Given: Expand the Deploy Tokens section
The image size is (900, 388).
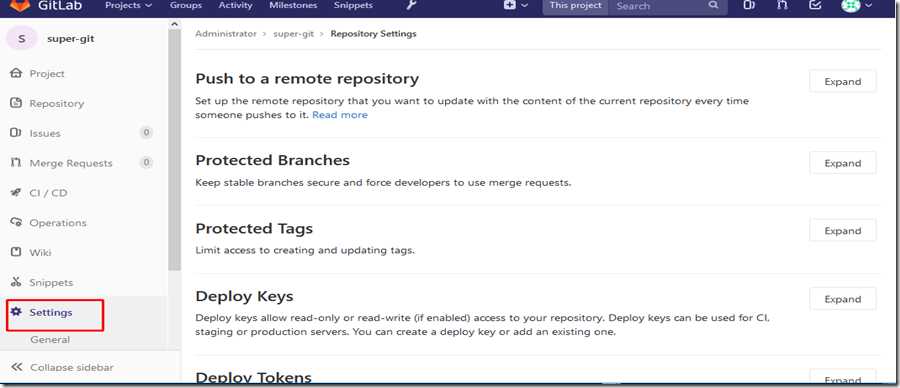Looking at the screenshot, I should click(843, 377).
